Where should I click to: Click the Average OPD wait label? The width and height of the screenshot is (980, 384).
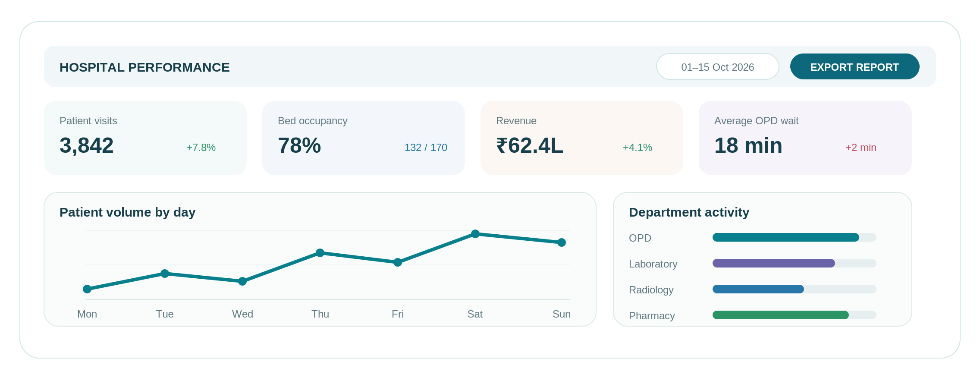[x=757, y=121]
